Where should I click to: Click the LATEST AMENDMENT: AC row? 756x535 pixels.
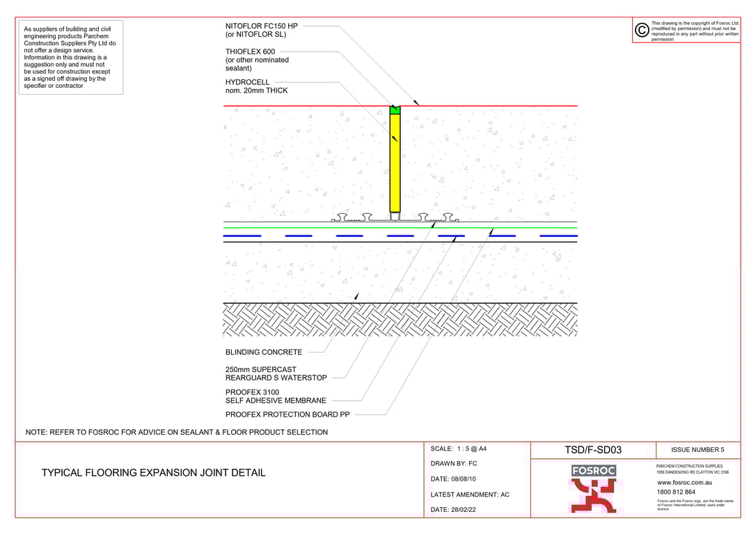pyautogui.click(x=470, y=495)
